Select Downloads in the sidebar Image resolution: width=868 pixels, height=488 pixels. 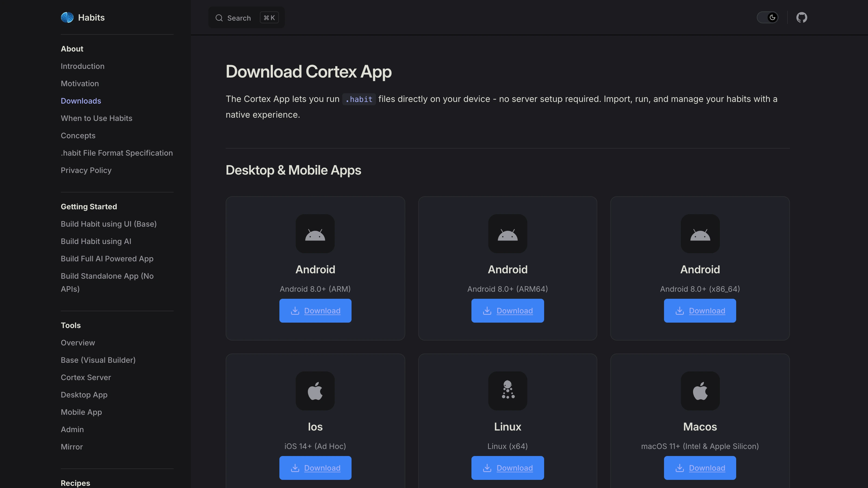click(x=81, y=101)
